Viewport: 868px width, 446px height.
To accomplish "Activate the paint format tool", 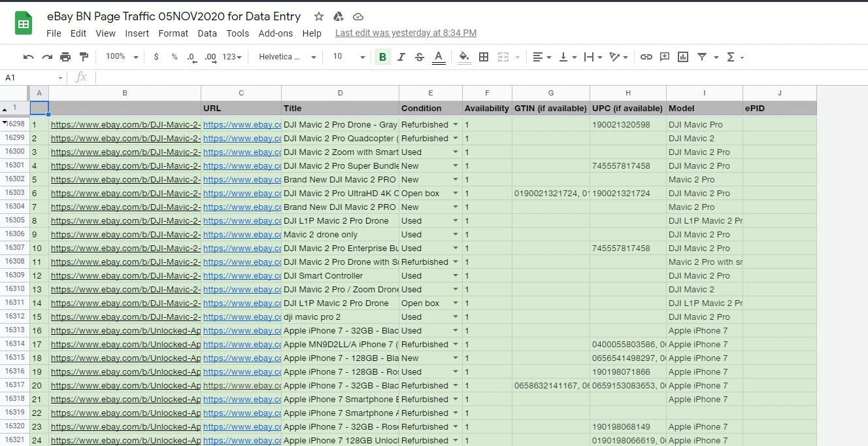I will pyautogui.click(x=84, y=57).
